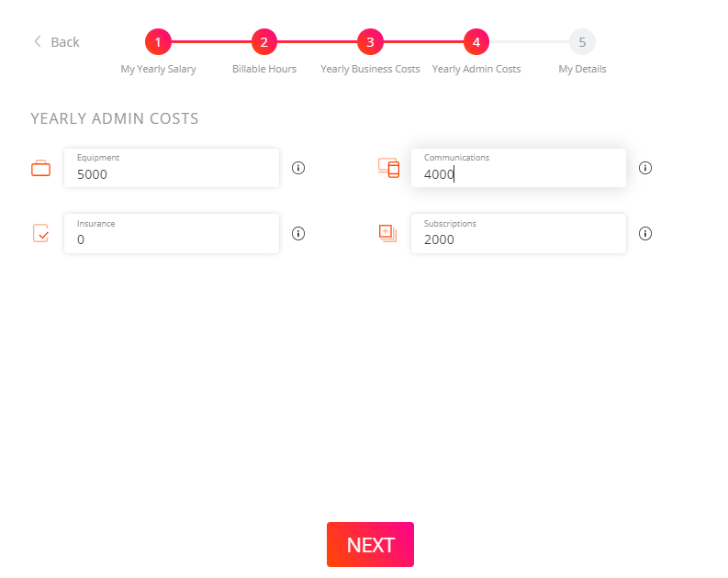Advance to step 5 circle
This screenshot has height=578, width=728.
pos(582,41)
